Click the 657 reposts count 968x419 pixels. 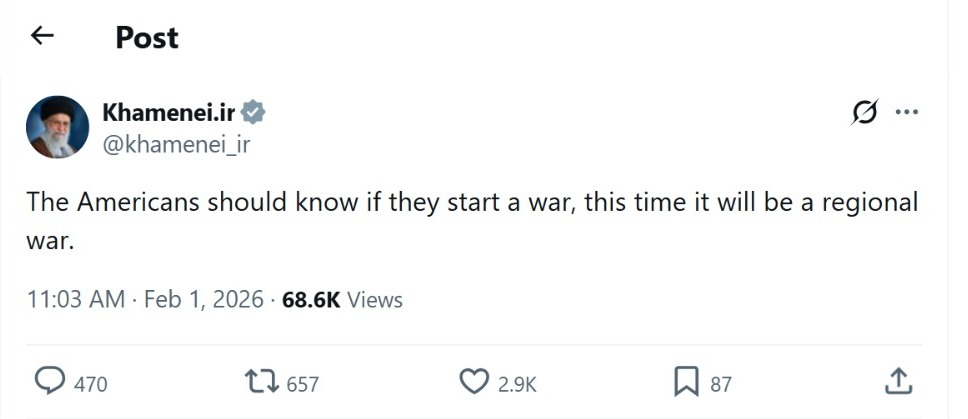(302, 384)
